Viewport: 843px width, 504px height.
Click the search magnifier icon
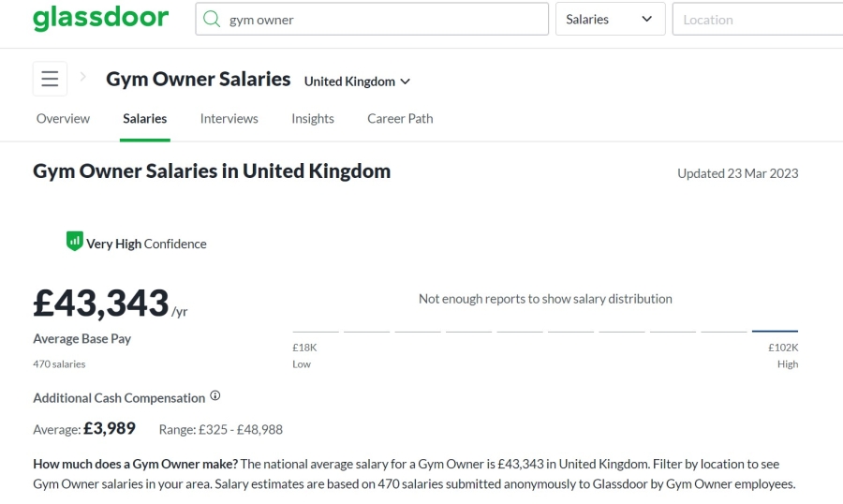pyautogui.click(x=212, y=20)
